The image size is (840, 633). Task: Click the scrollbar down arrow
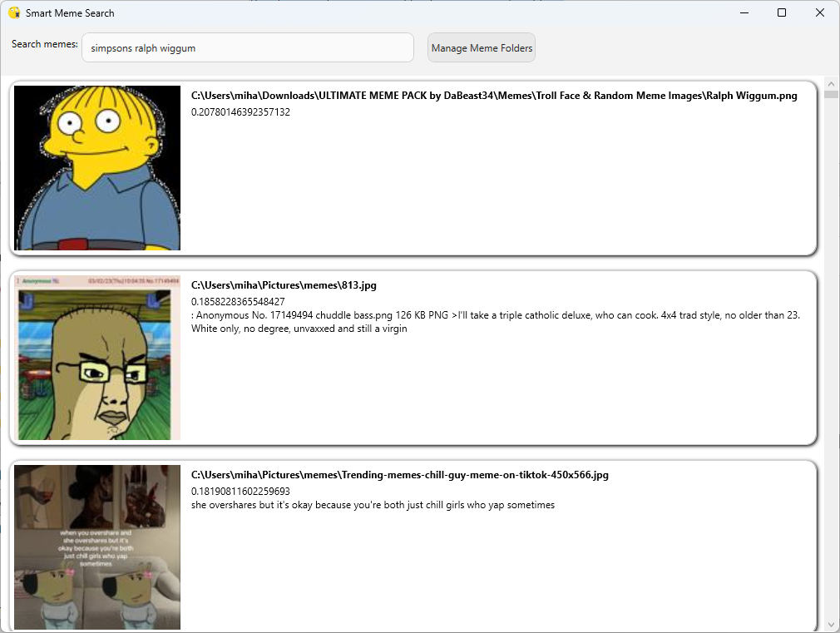pos(832,626)
